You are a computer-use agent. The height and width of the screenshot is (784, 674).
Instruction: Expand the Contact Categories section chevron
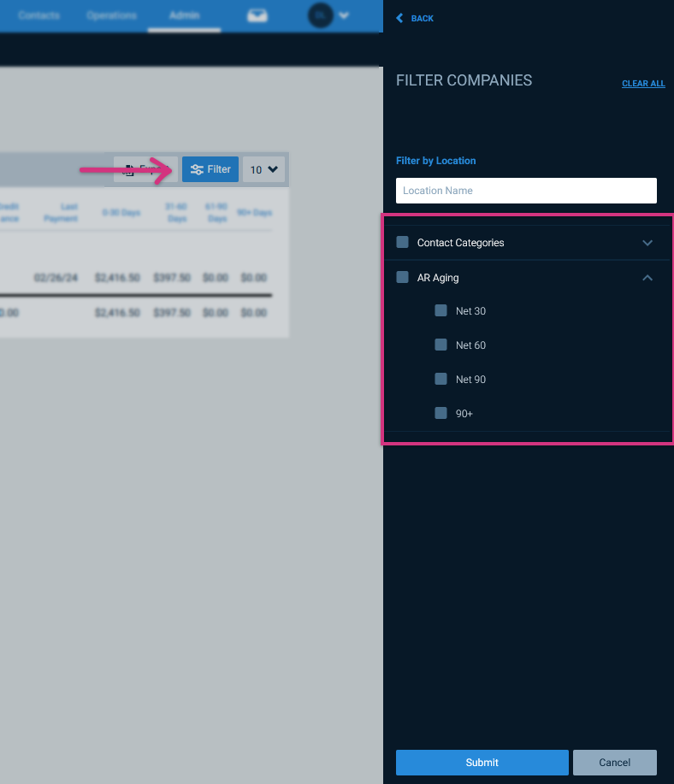tap(647, 243)
